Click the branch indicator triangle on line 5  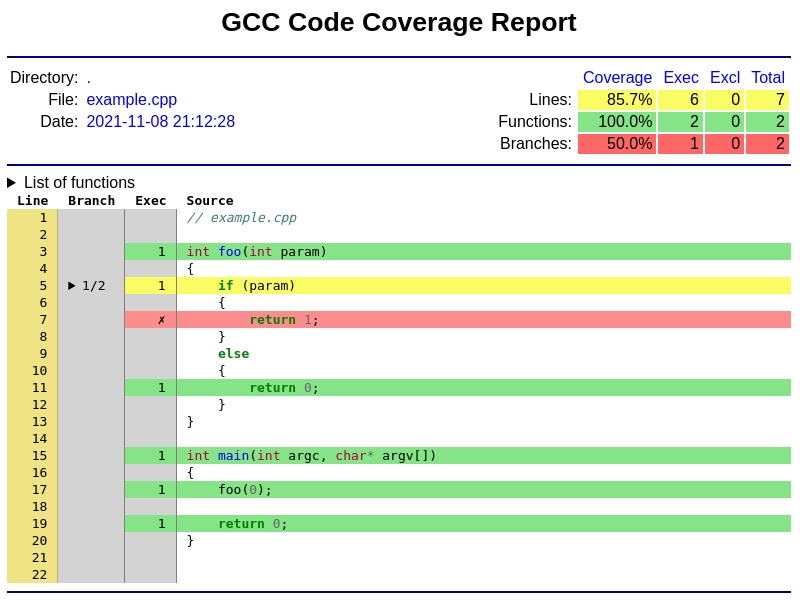72,285
